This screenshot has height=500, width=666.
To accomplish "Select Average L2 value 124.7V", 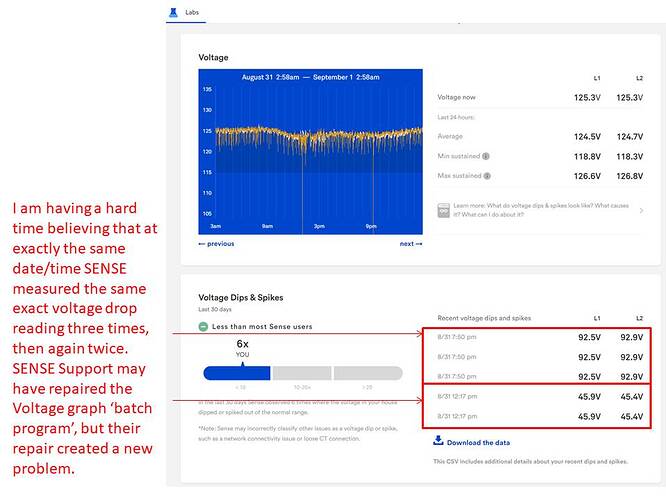I will coord(629,136).
